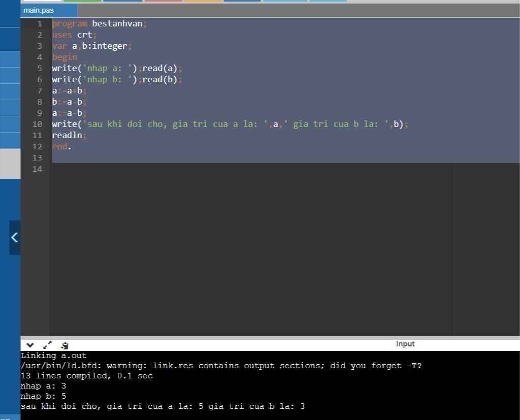Click the 'var a,b:integer;' declaration line
The height and width of the screenshot is (420, 520).
(x=92, y=46)
